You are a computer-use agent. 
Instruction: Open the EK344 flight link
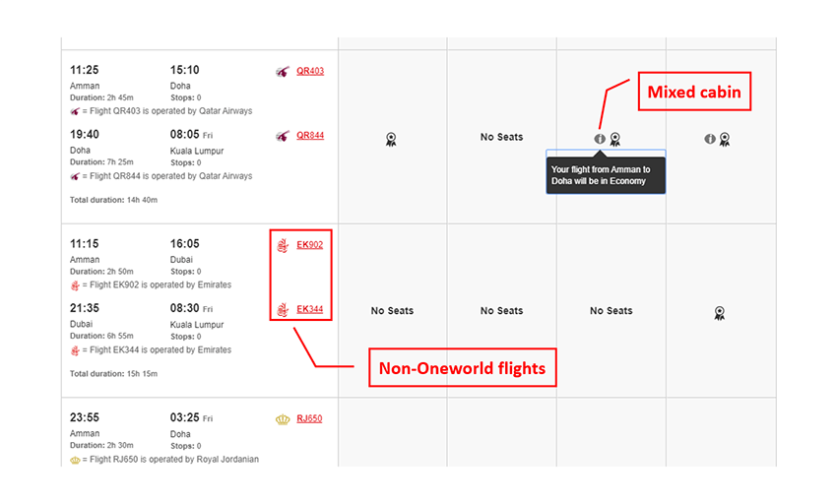[x=310, y=310]
